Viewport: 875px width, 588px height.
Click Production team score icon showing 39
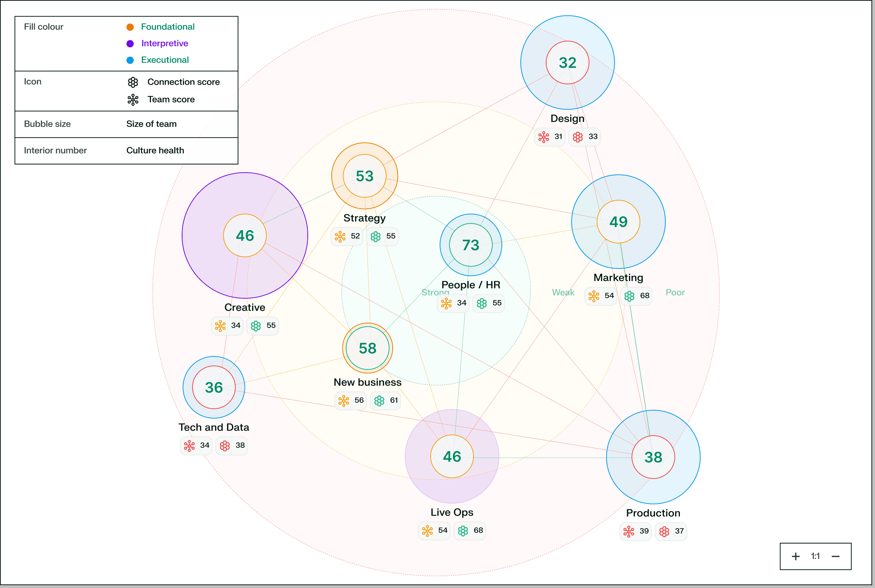pyautogui.click(x=629, y=531)
